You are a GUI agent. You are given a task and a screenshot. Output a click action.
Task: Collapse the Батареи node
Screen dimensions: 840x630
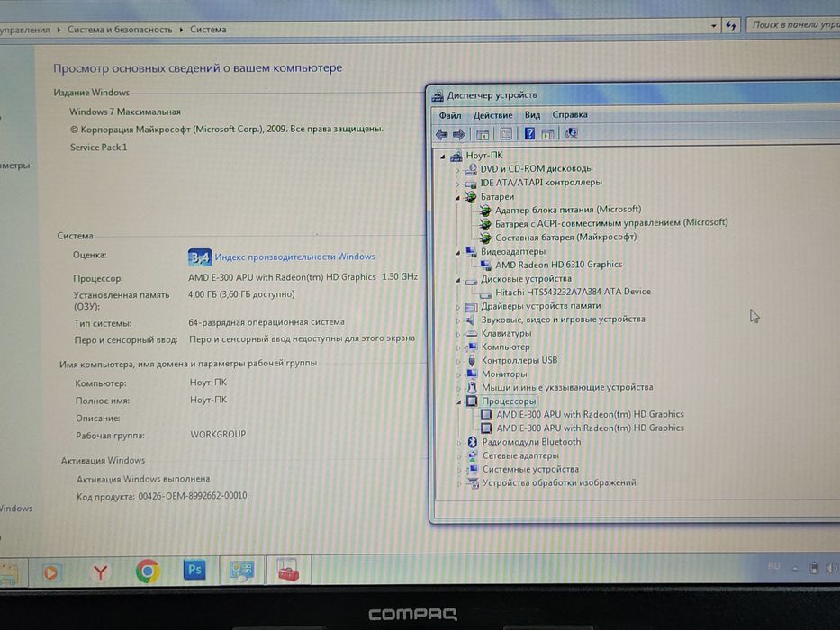457,198
